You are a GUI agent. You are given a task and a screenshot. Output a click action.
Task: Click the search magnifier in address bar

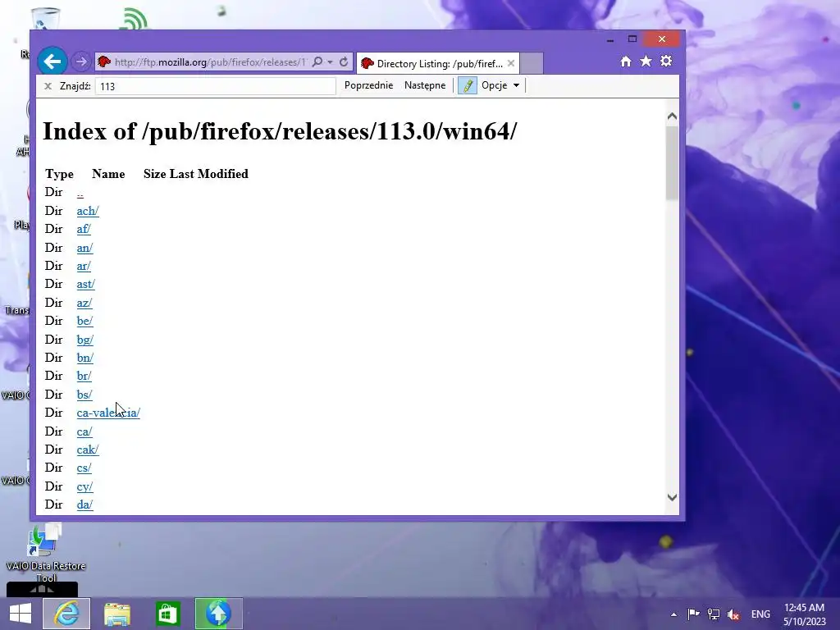(x=317, y=62)
